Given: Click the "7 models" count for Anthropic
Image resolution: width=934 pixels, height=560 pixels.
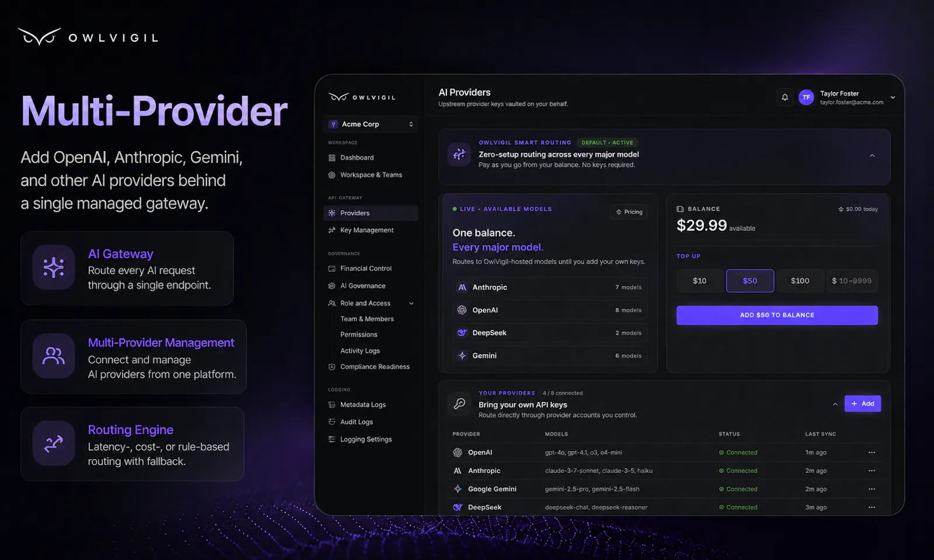Looking at the screenshot, I should (628, 288).
